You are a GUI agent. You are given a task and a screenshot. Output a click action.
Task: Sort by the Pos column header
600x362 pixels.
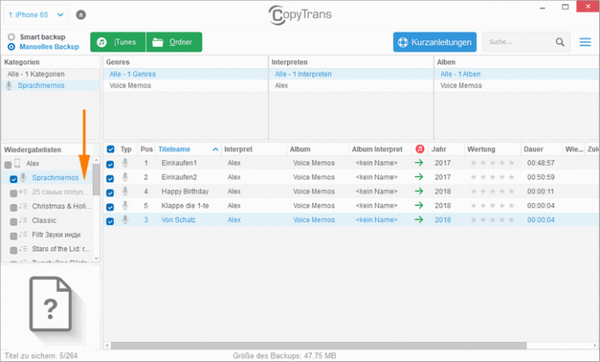[146, 149]
